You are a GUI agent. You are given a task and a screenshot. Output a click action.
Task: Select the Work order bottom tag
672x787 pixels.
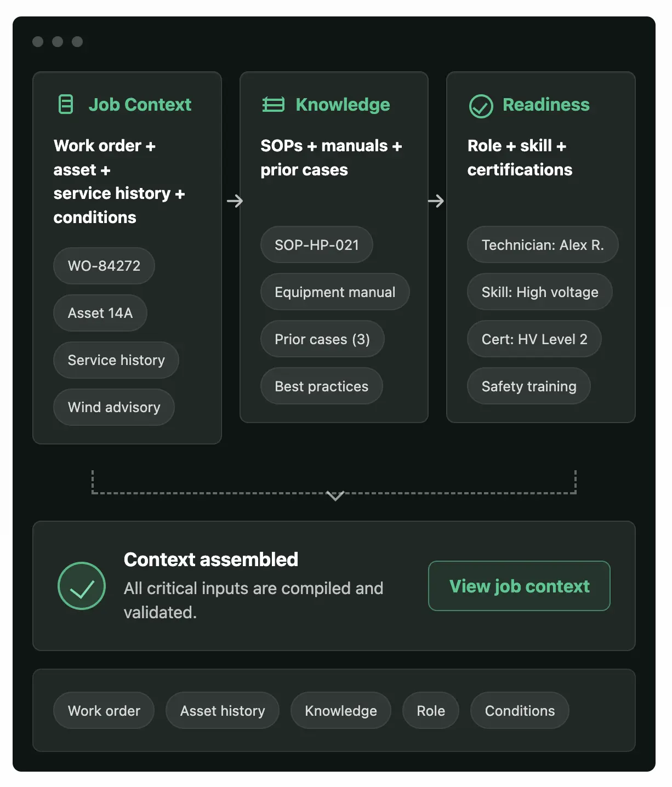pos(104,710)
